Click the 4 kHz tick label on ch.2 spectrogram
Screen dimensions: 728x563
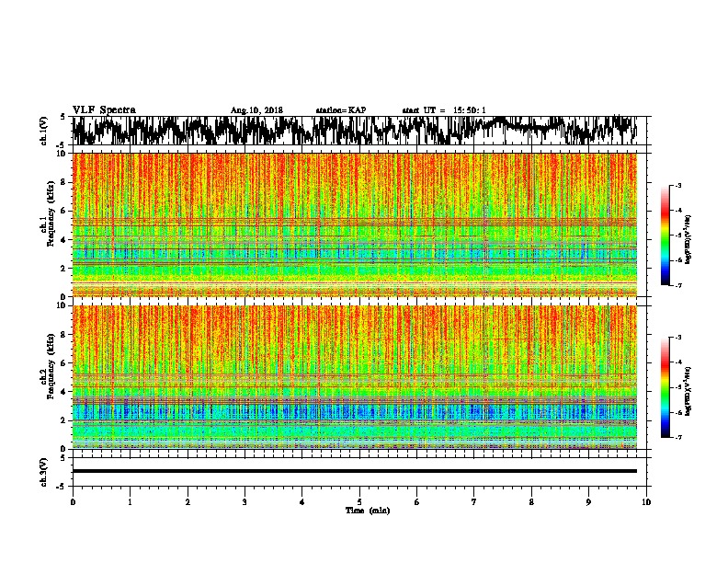(x=64, y=392)
